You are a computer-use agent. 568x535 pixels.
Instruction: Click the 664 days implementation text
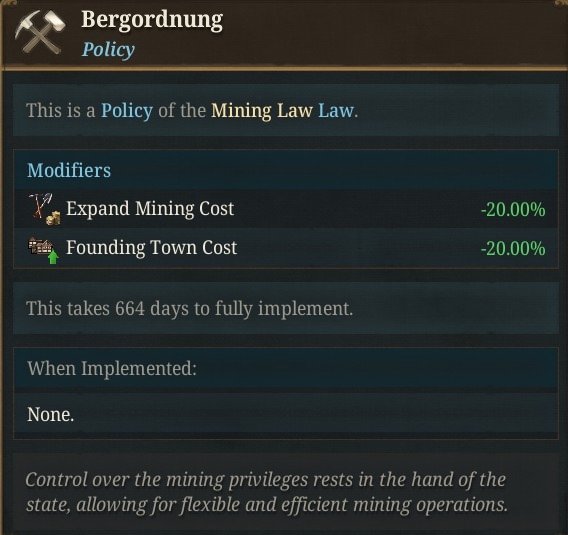[189, 309]
